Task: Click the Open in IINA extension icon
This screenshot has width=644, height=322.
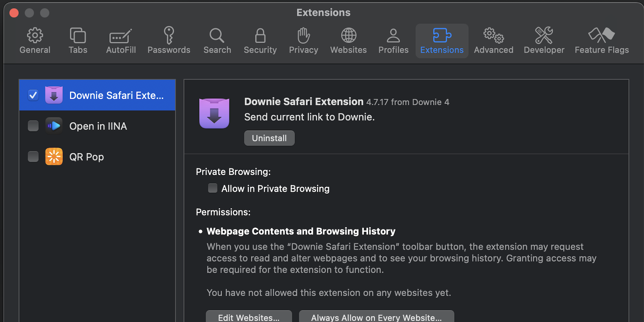Action: (x=54, y=126)
